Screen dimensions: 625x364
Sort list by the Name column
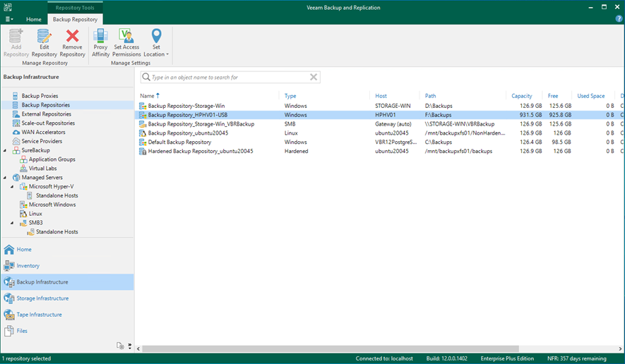[x=147, y=96]
